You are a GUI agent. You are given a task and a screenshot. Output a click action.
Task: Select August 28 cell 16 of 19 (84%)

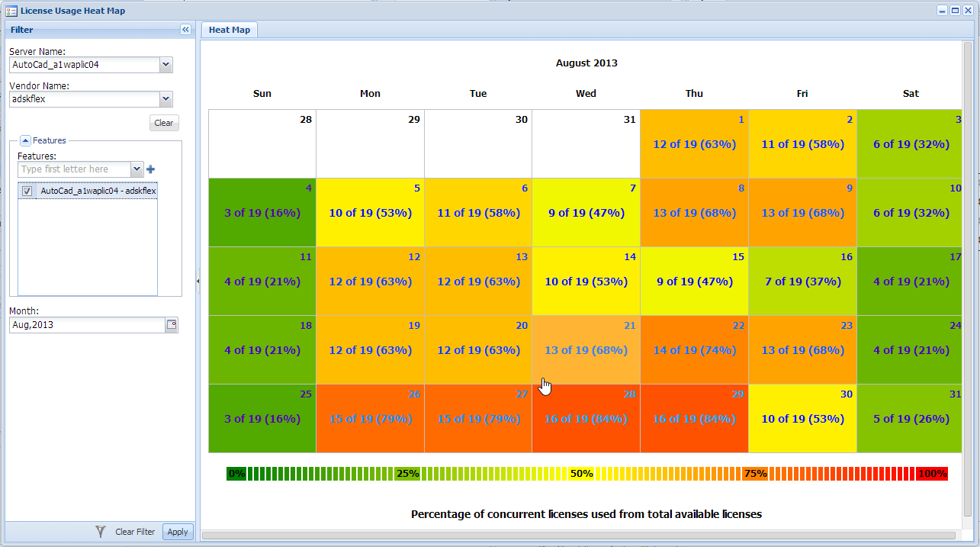pos(586,419)
